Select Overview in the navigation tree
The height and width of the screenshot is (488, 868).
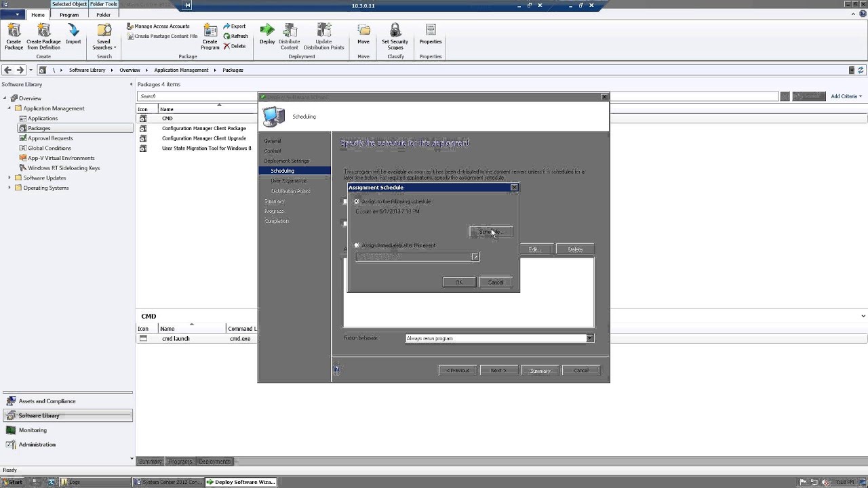30,98
